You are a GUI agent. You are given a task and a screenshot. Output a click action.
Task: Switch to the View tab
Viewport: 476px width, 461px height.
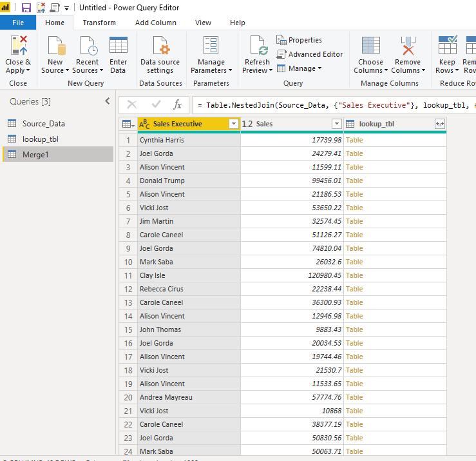point(203,23)
